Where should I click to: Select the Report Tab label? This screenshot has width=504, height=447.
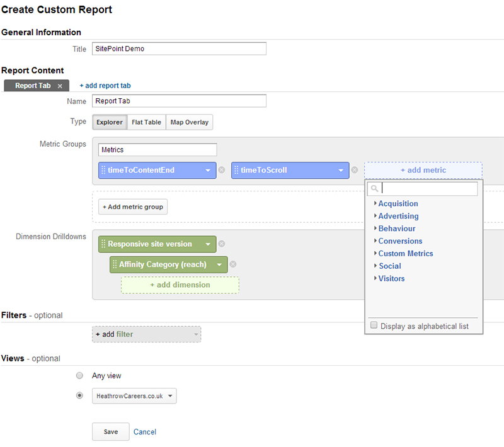[x=31, y=85]
